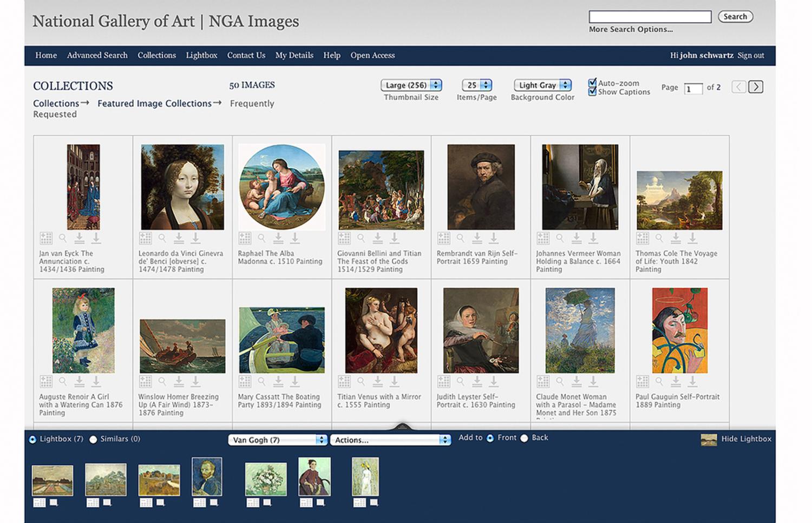Screen dimensions: 812x523
Task: Click magnifier icon under Jan van Eyck Annunciation
Action: coord(63,238)
